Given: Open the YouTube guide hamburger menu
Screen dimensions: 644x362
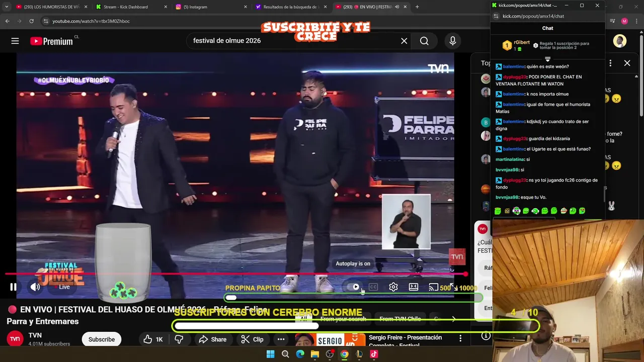Looking at the screenshot, I should click(x=15, y=41).
